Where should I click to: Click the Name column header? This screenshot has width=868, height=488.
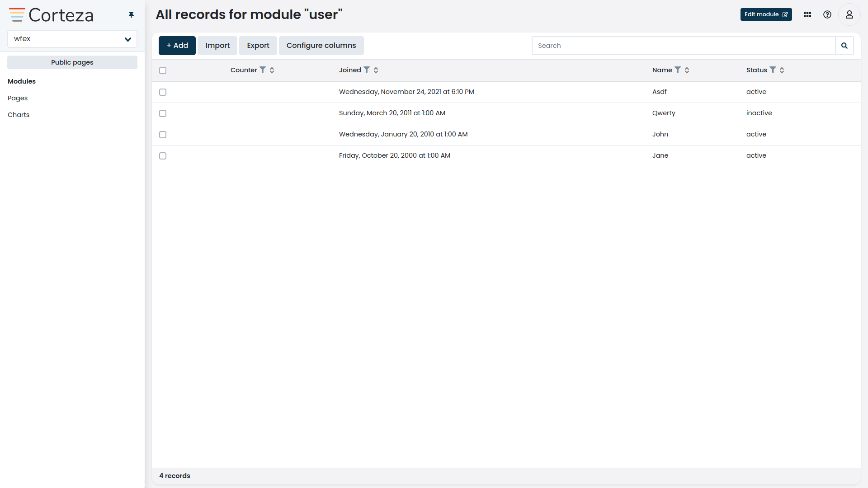click(x=662, y=70)
